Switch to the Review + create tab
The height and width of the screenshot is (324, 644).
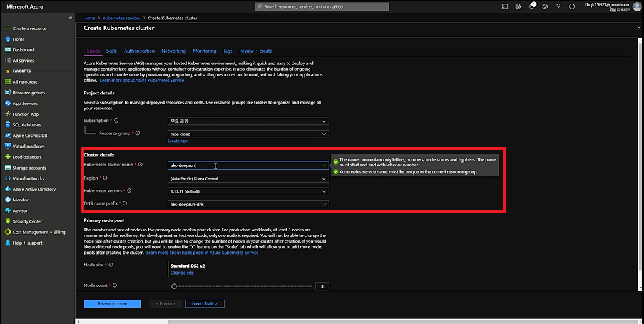[256, 51]
